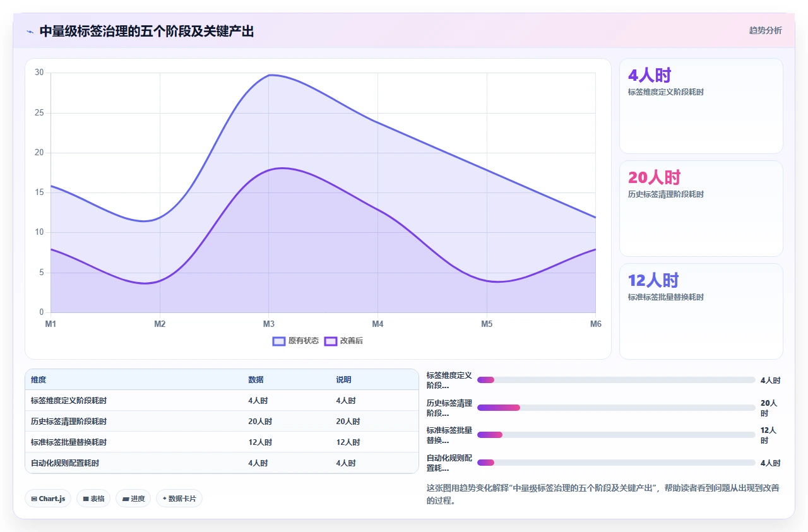The image size is (808, 532).
Task: Click the trend icon beside the title
Action: (x=30, y=32)
